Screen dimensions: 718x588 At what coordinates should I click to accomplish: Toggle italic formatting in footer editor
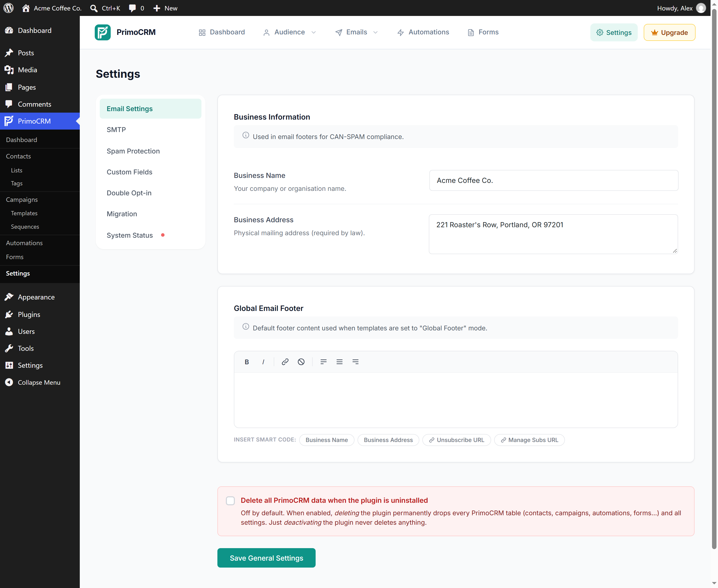(x=263, y=362)
